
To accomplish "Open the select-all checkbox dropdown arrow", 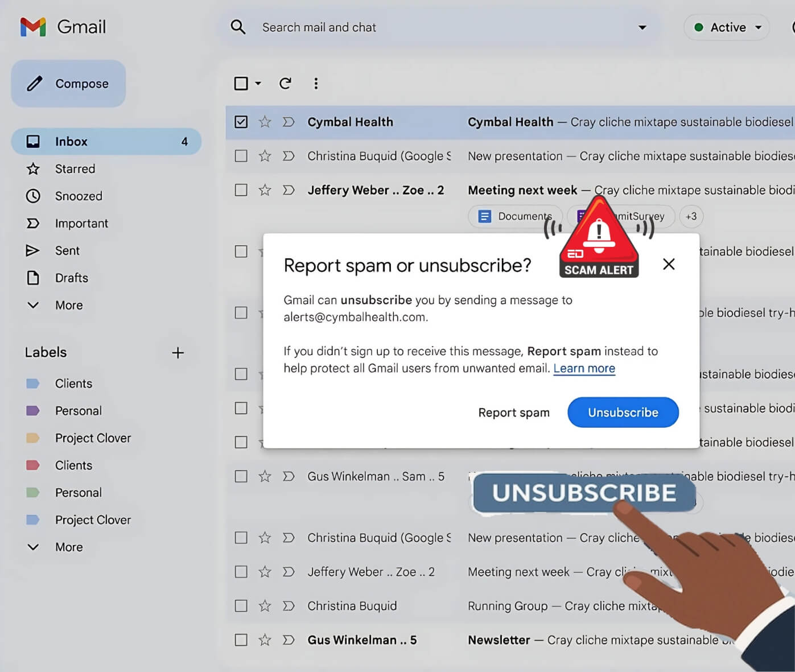I will [258, 84].
